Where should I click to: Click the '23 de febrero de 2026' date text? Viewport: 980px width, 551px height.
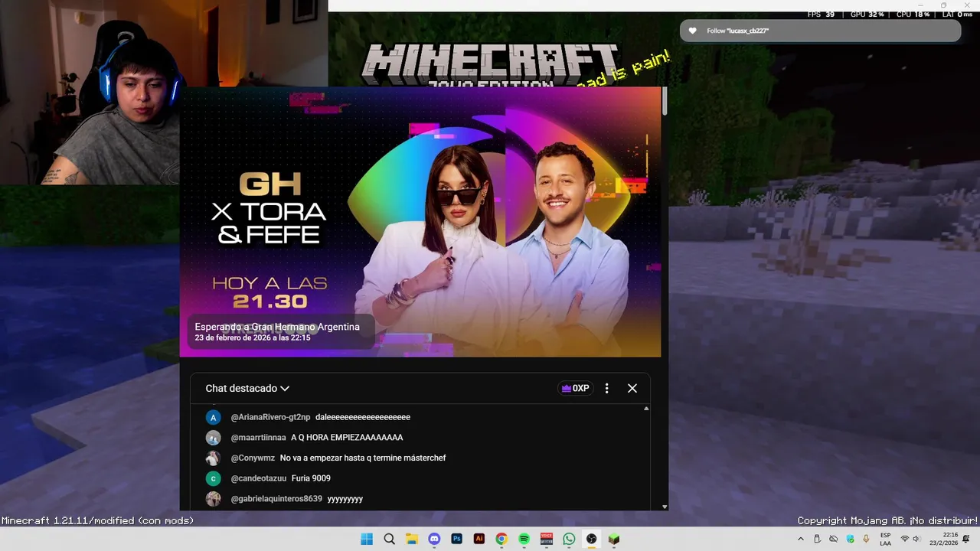[253, 337]
